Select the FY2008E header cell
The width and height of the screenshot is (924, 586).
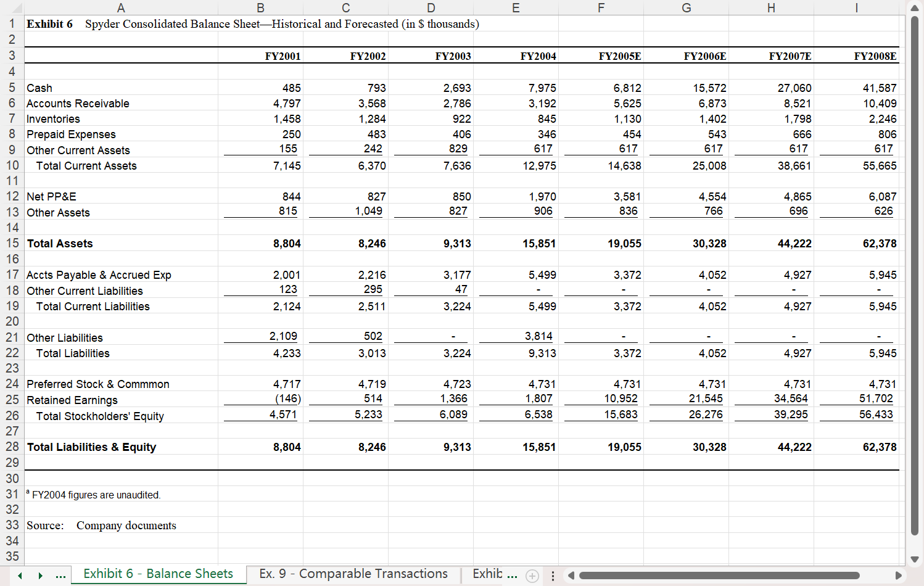click(x=856, y=56)
